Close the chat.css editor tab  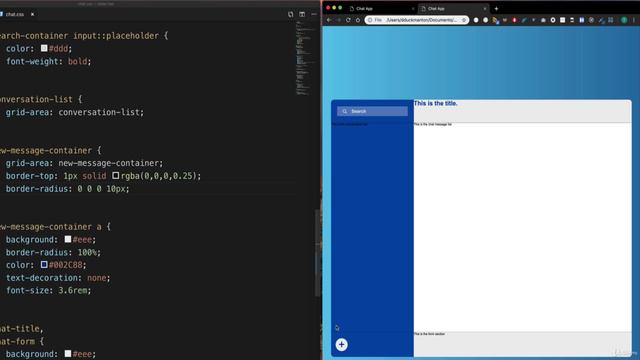tap(32, 14)
